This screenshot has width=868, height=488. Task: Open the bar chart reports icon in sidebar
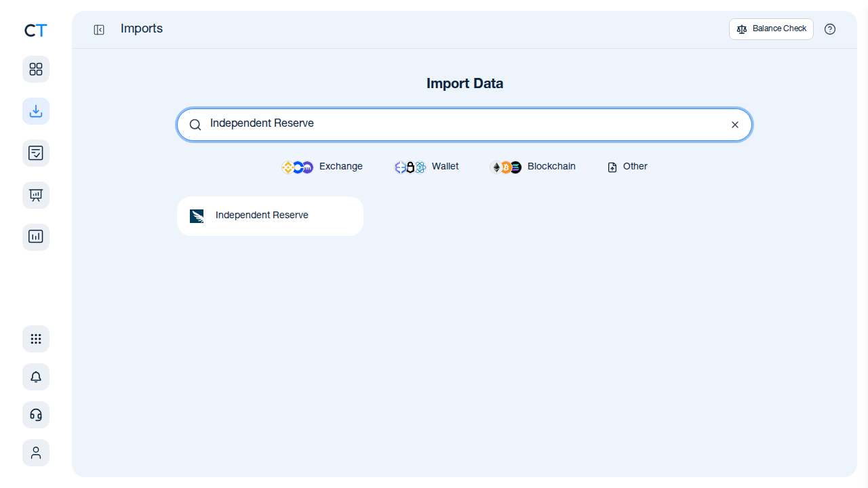coord(36,237)
